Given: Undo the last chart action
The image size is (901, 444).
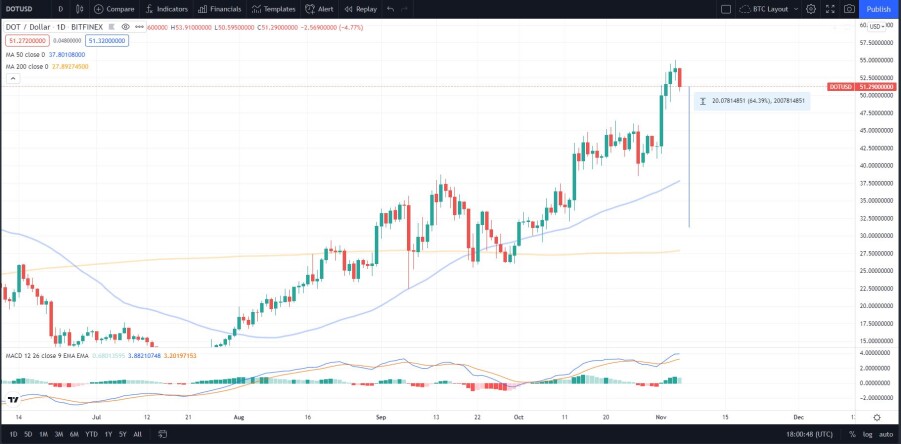Looking at the screenshot, I should point(391,9).
